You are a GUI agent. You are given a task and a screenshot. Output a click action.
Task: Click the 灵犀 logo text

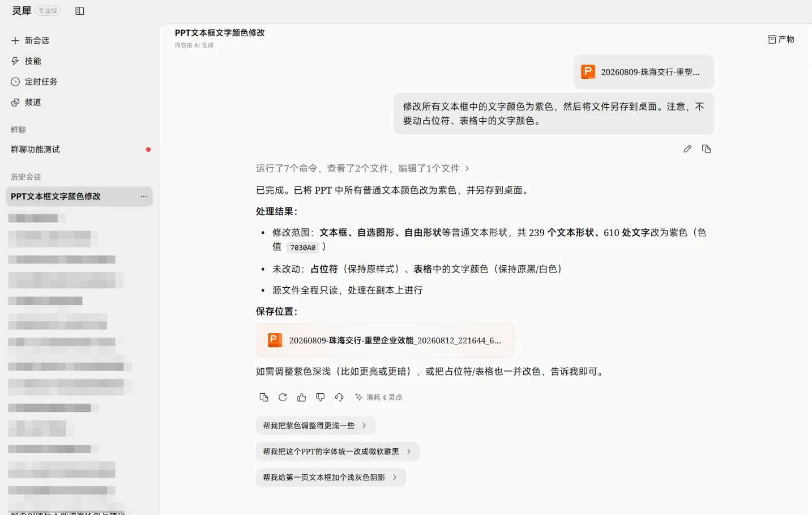point(22,11)
